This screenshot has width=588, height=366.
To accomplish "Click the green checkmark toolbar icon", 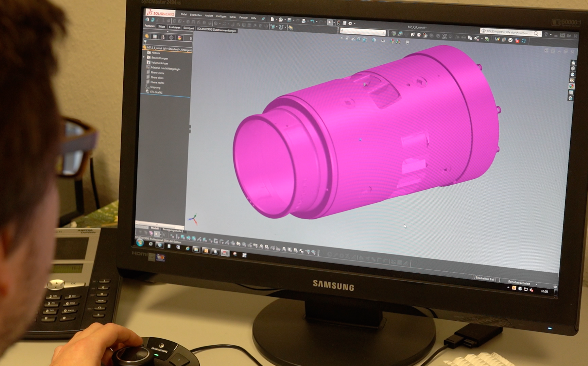I will pyautogui.click(x=510, y=40).
